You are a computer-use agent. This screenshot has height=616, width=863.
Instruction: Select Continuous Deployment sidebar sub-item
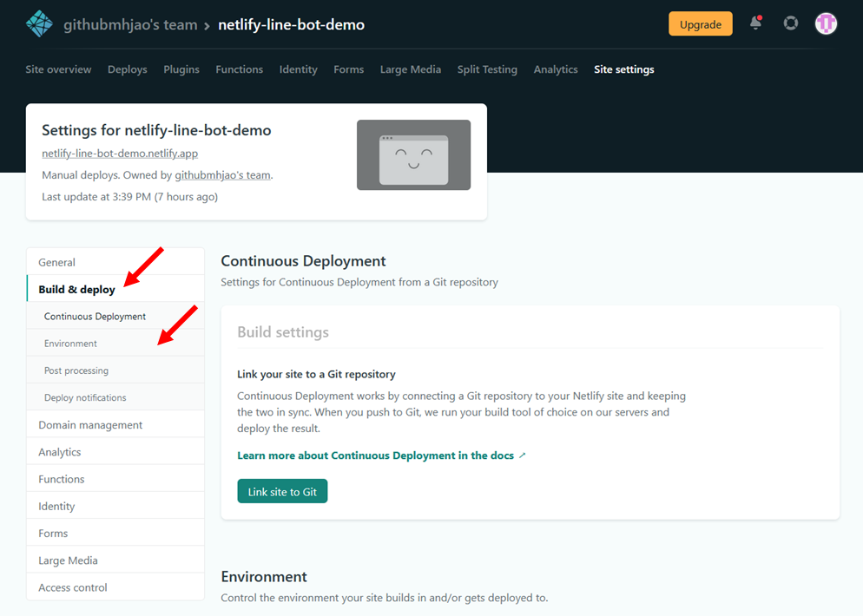point(115,317)
